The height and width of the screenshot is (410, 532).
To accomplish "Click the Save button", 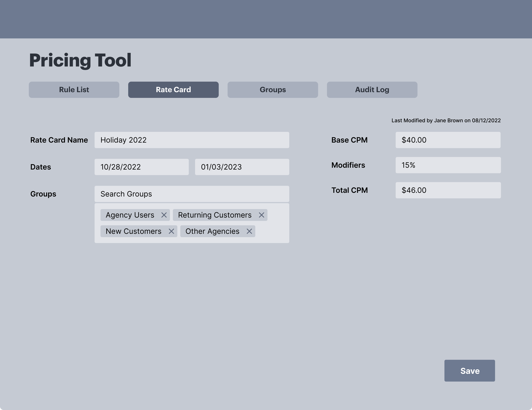I will tap(470, 370).
